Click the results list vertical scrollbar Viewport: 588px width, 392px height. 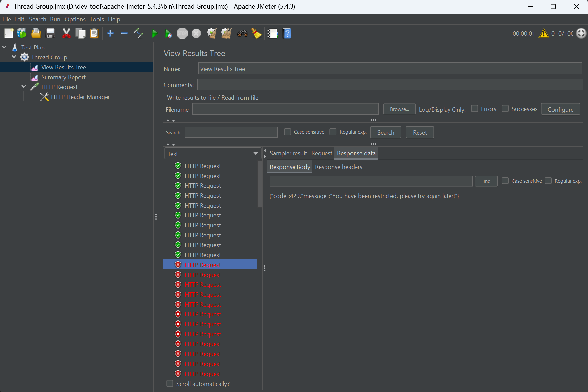click(x=260, y=184)
